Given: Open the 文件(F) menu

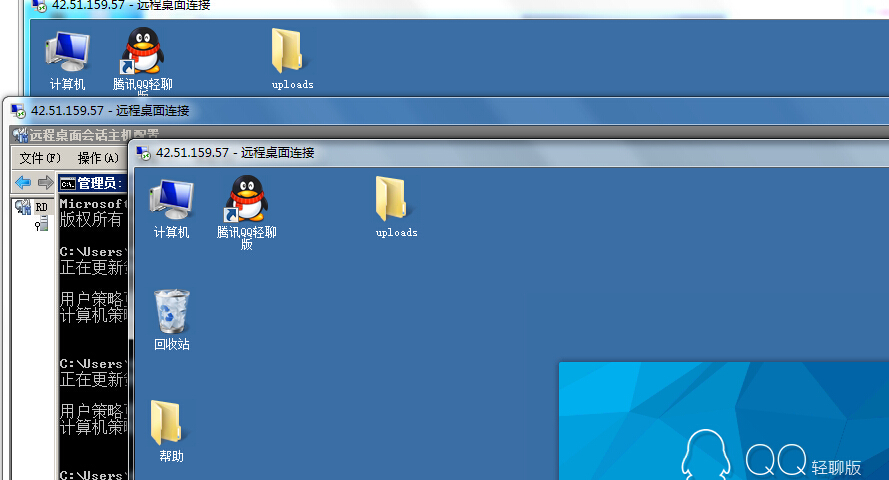Looking at the screenshot, I should click(40, 158).
